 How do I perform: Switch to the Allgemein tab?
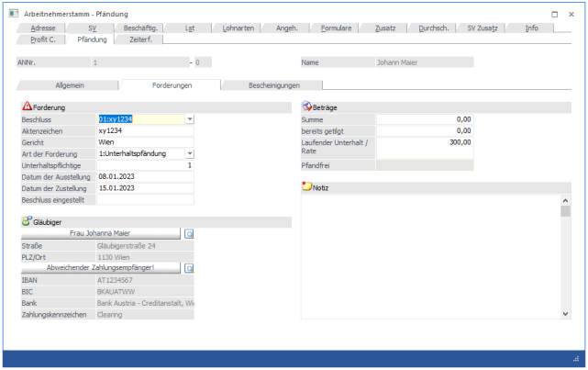71,85
